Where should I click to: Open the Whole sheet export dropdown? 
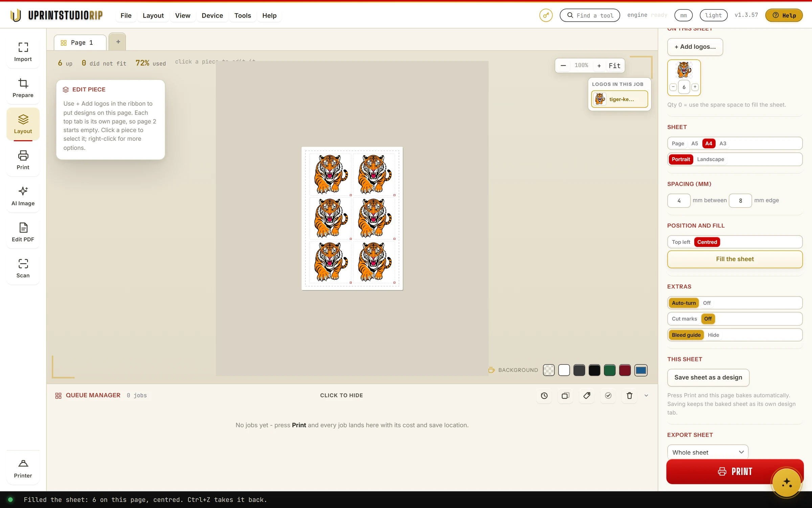(x=707, y=452)
